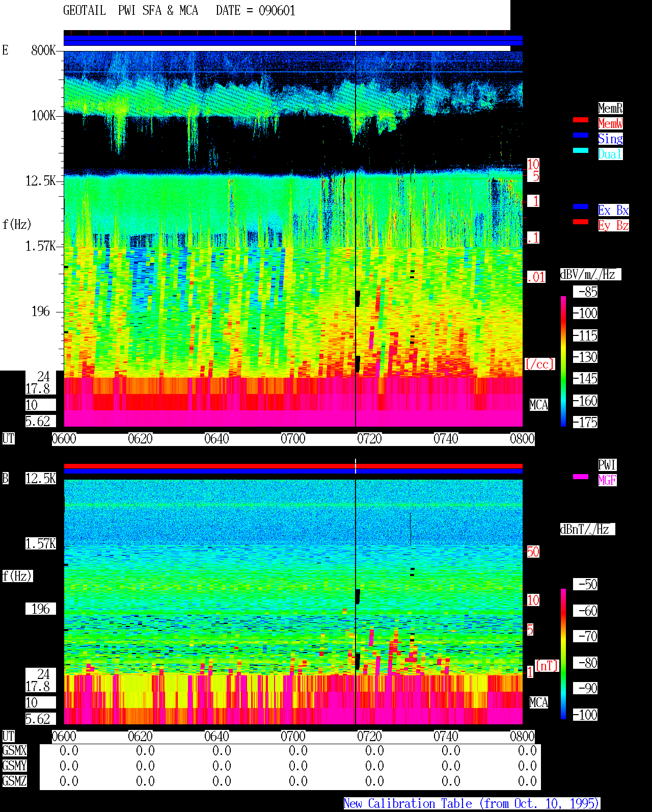Viewport: 652px width, 812px height.
Task: Select the red [/cc] density unit label
Action: [539, 364]
